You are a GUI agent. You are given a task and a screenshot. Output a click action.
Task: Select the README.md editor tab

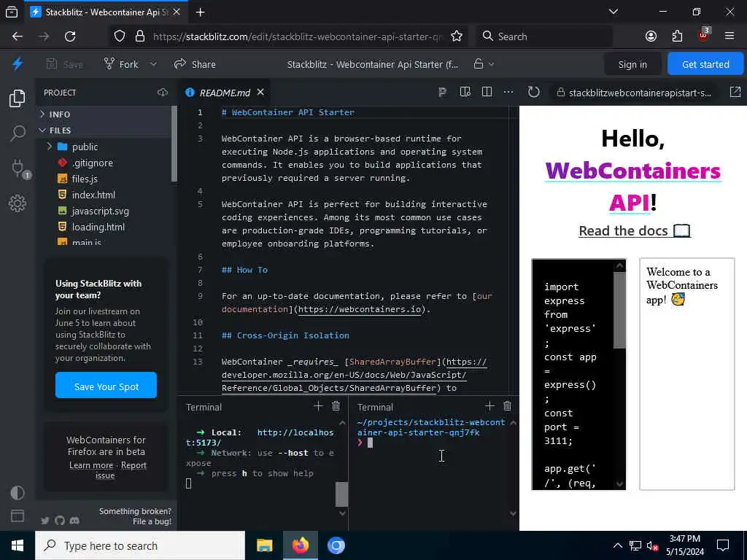pos(225,93)
